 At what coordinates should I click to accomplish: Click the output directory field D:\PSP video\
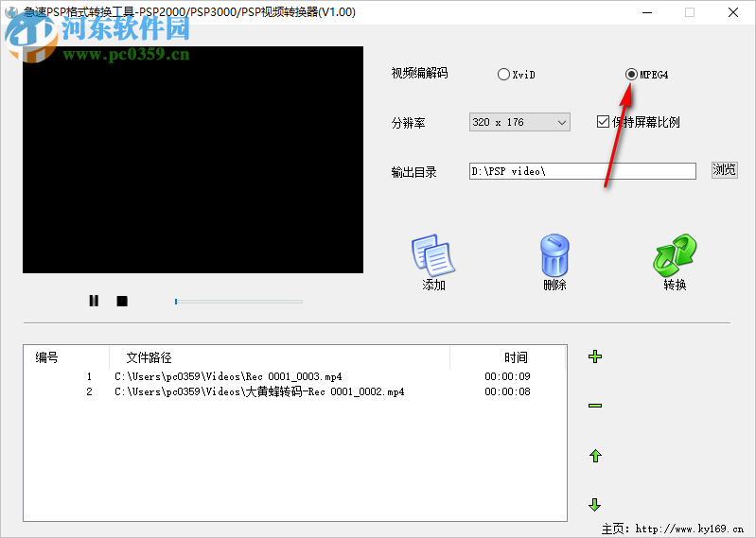click(583, 171)
